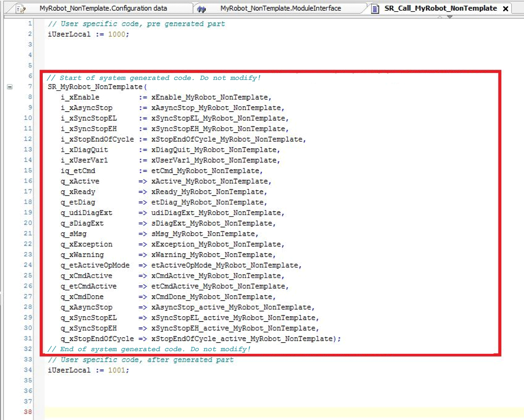Click the down arrow on the pane splitter
The image size is (524, 420).
(x=450, y=17)
